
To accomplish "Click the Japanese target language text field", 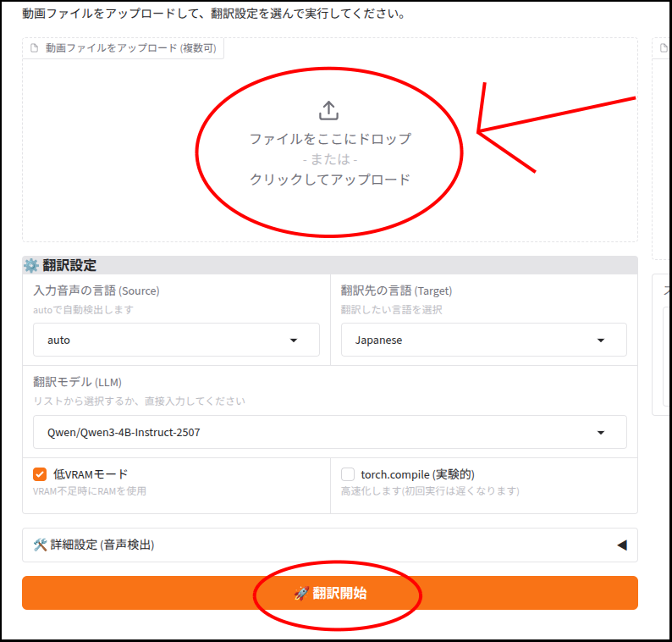I will (471, 340).
